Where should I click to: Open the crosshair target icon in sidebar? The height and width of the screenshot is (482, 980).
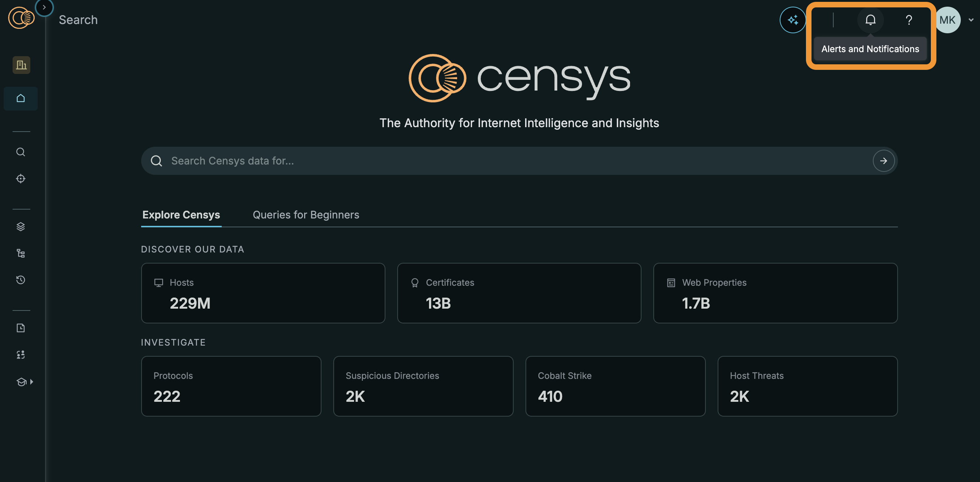[x=21, y=179]
